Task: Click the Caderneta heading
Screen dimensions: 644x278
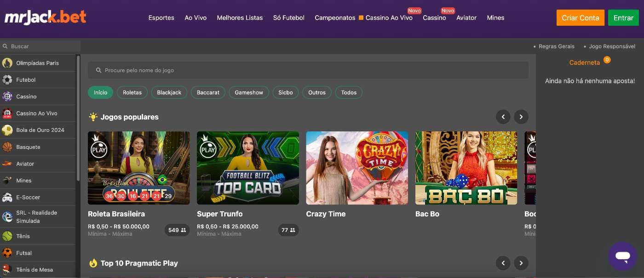Action: 585,62
